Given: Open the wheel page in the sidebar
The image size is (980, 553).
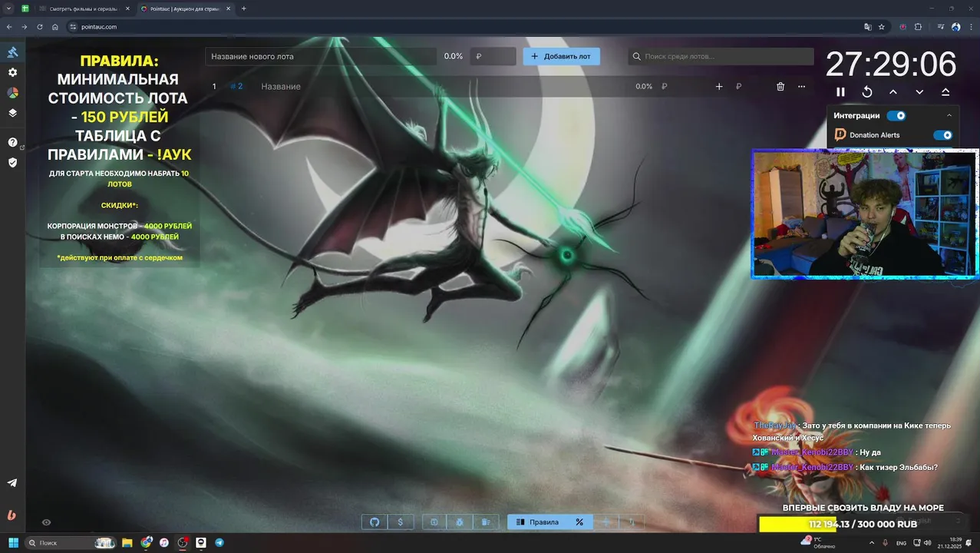Looking at the screenshot, I should (12, 92).
